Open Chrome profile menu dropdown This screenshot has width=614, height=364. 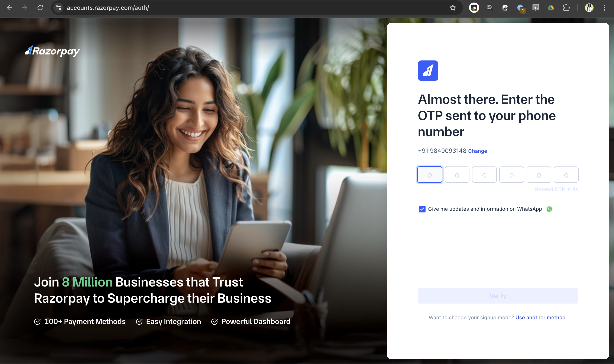[x=589, y=7]
